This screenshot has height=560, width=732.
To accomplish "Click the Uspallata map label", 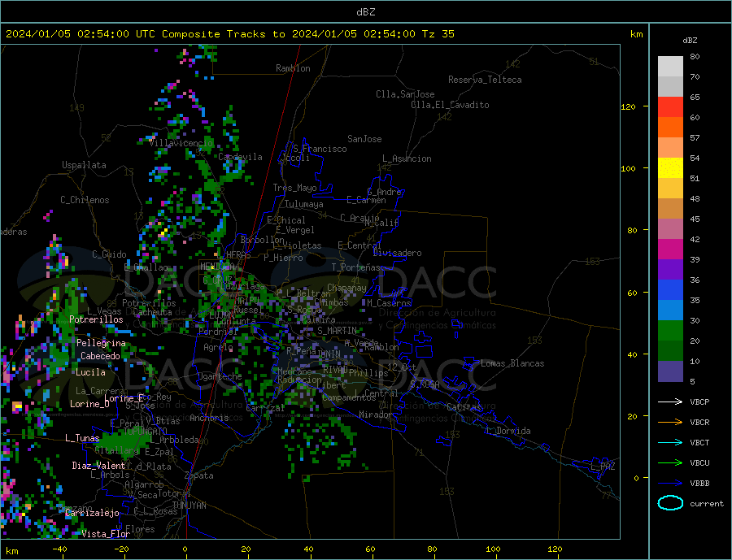I will (84, 165).
